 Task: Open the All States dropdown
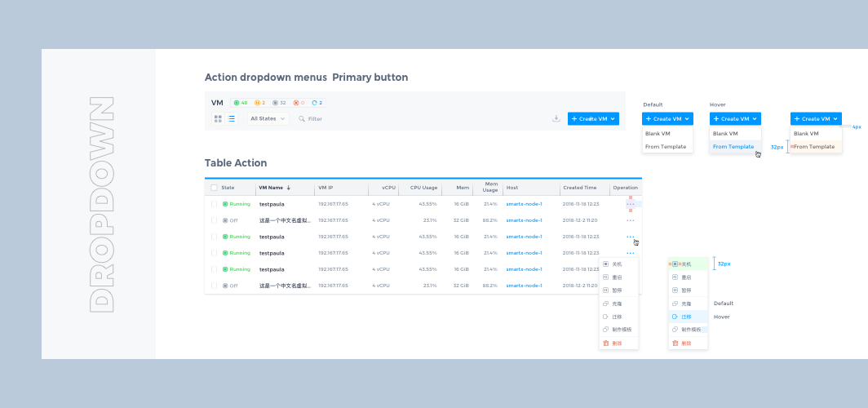tap(268, 118)
